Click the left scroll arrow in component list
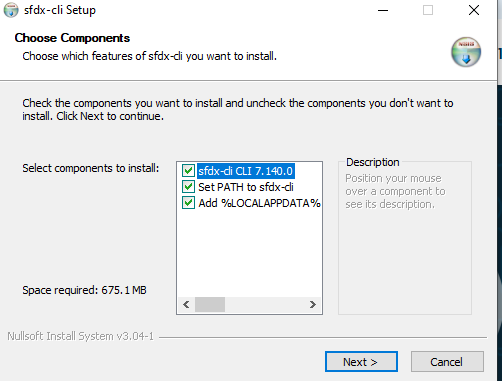The width and height of the screenshot is (502, 381). tap(186, 304)
